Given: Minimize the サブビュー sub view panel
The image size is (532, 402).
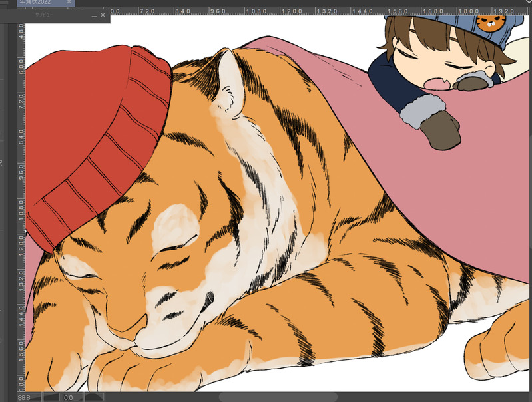Looking at the screenshot, I should tap(94, 15).
